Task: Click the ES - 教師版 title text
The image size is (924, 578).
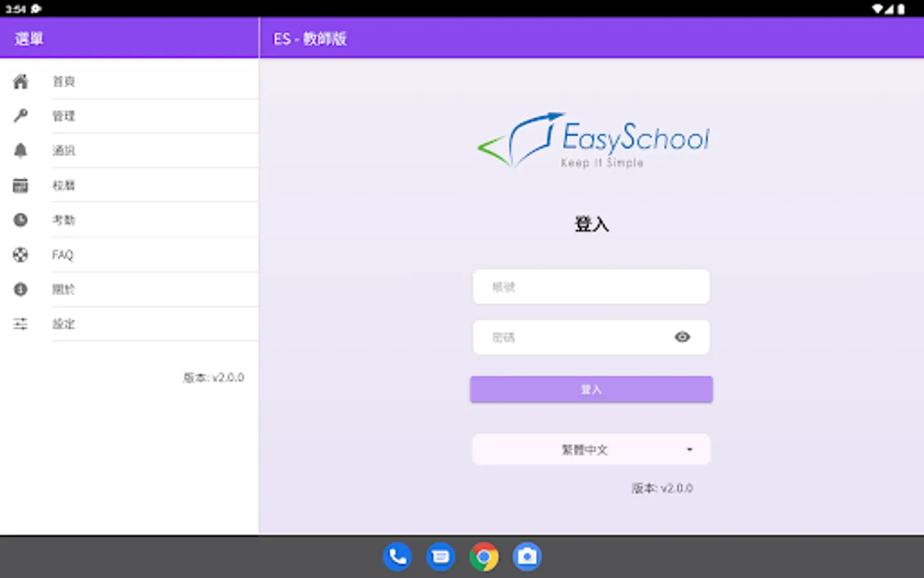Action: point(310,39)
